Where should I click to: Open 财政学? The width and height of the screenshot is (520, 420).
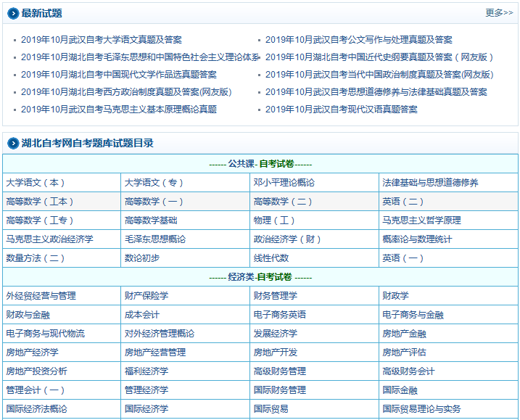[x=395, y=295]
